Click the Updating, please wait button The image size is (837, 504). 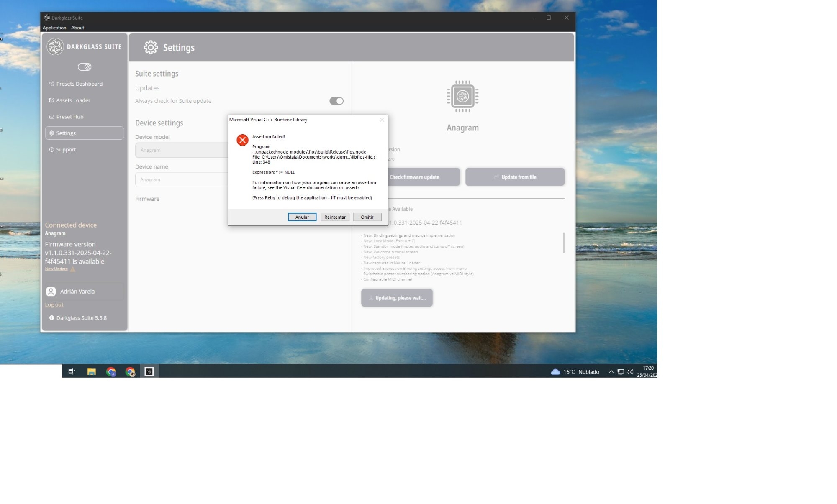click(x=397, y=298)
